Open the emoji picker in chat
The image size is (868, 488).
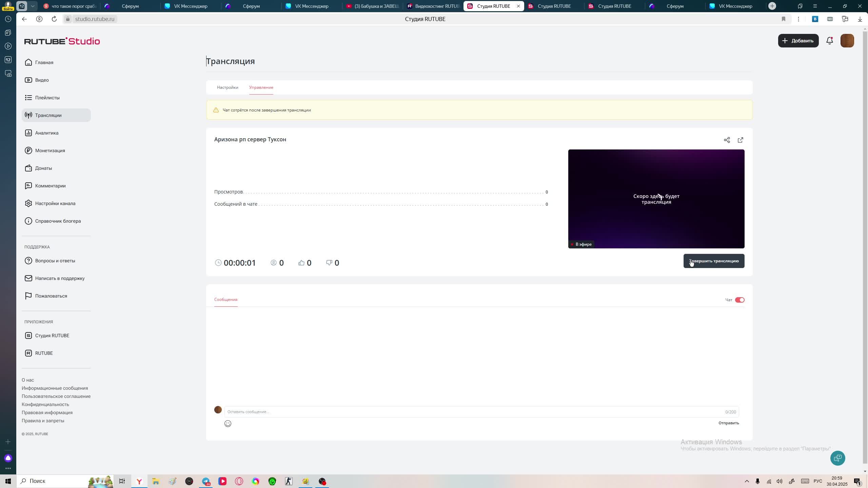pyautogui.click(x=228, y=424)
